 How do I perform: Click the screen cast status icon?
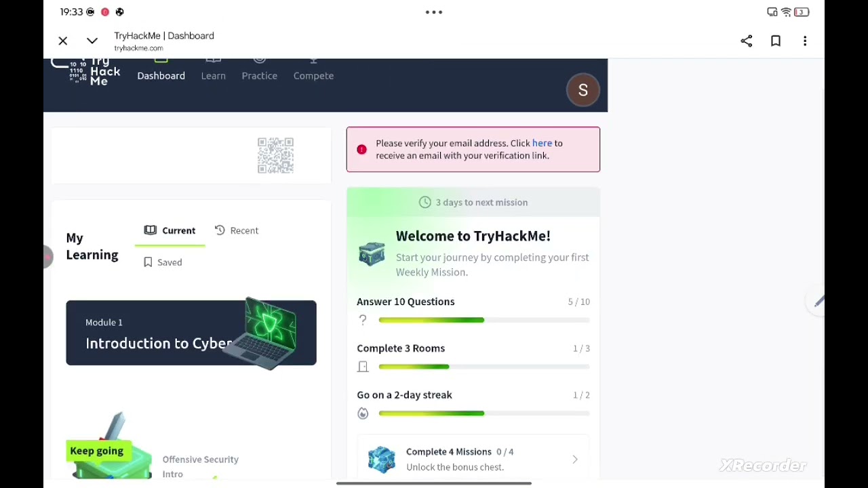[772, 12]
